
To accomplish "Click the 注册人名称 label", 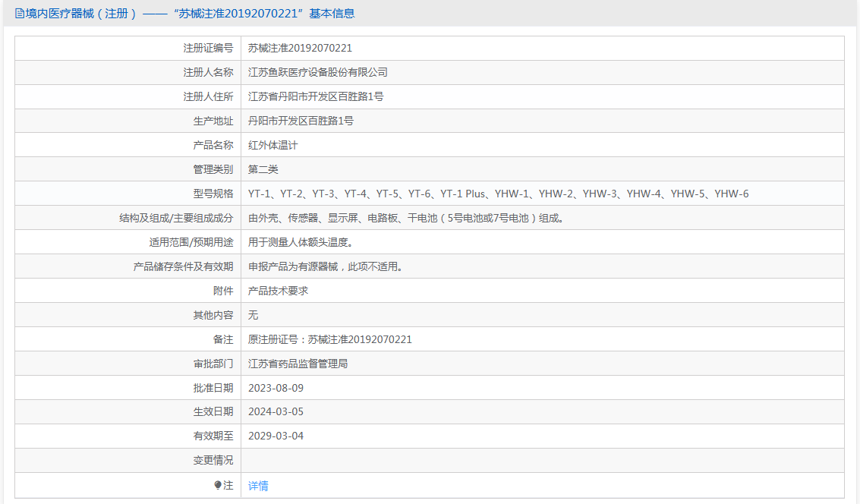I will point(209,72).
